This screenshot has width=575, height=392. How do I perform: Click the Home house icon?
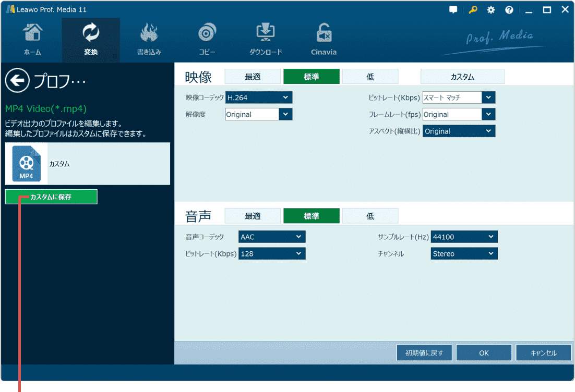click(32, 33)
